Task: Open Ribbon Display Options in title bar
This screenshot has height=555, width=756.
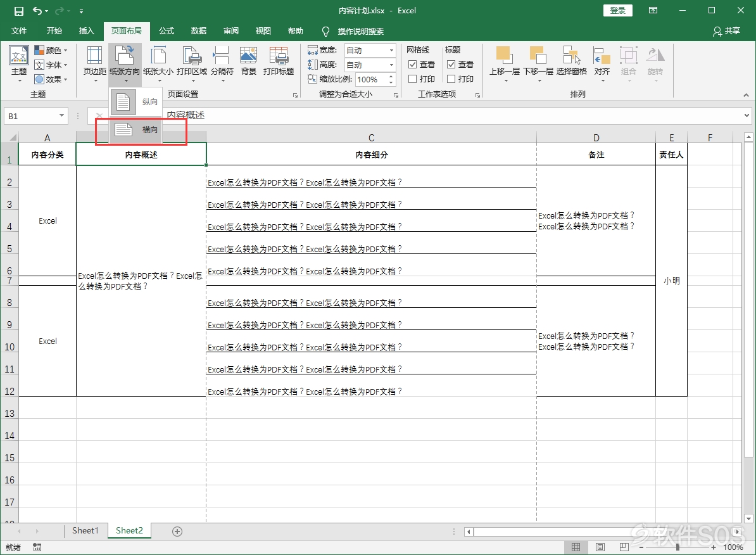Action: tap(653, 11)
